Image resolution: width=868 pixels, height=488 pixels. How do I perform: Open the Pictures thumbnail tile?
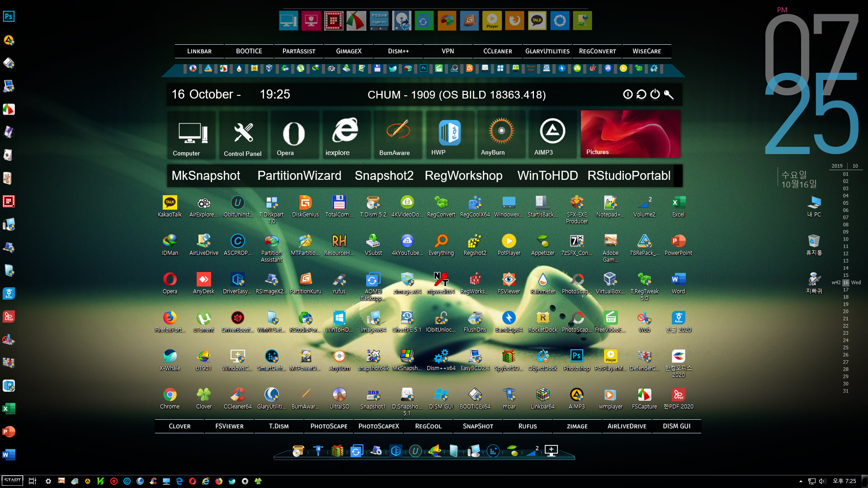[x=631, y=134]
